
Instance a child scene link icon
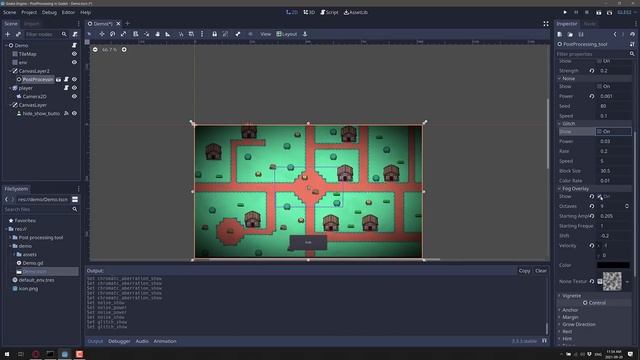(18, 34)
